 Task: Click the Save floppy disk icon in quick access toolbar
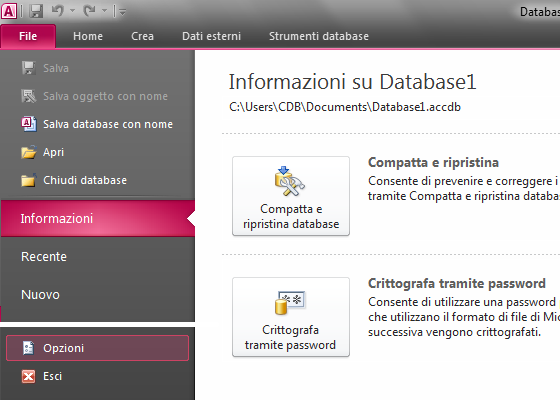(x=36, y=11)
